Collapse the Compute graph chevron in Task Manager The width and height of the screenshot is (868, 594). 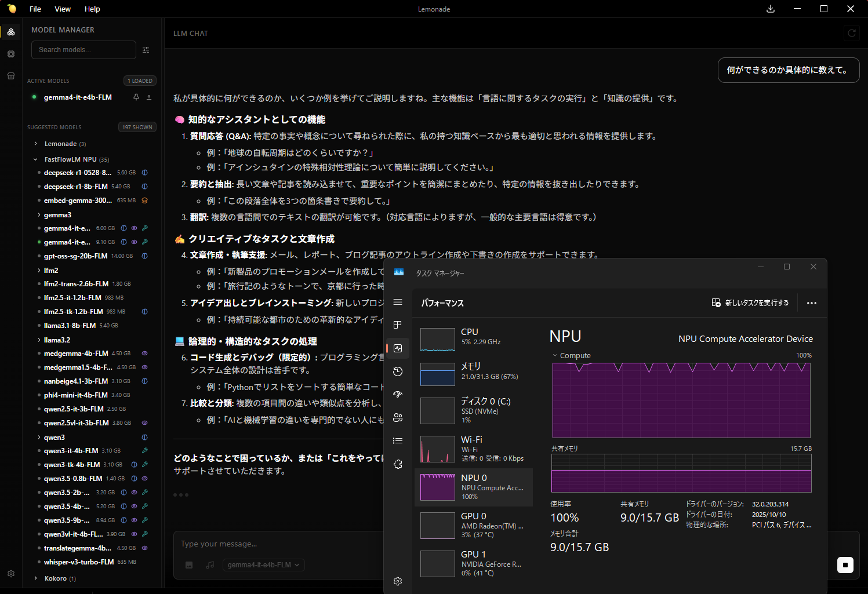click(555, 356)
